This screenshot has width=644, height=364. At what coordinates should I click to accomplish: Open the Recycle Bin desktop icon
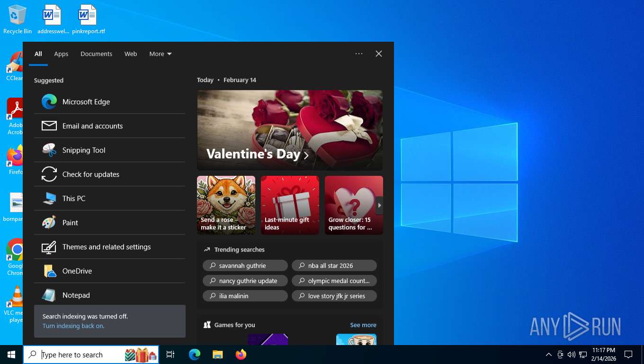pyautogui.click(x=18, y=20)
